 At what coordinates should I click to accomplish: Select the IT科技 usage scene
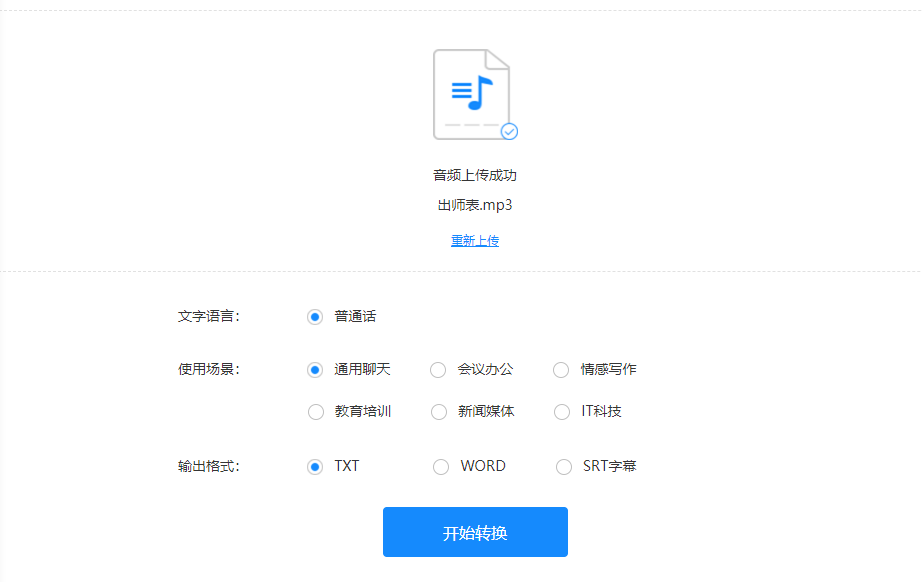[561, 411]
